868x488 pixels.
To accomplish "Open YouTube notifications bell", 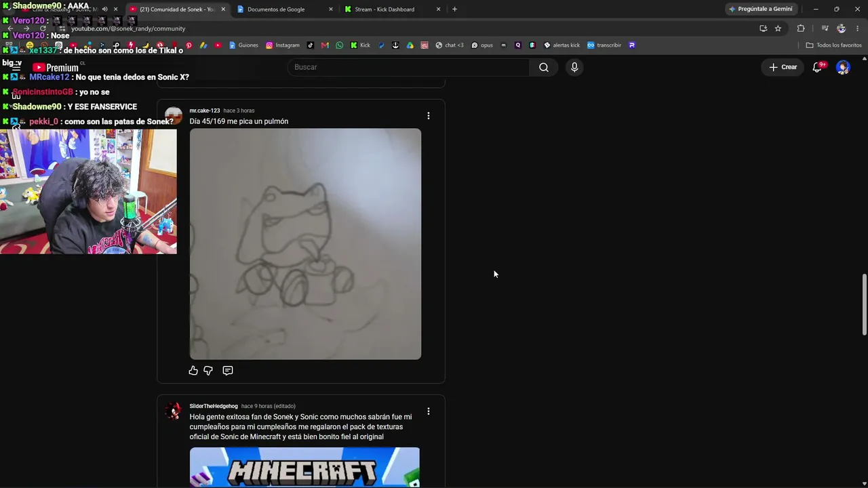I will tap(817, 67).
